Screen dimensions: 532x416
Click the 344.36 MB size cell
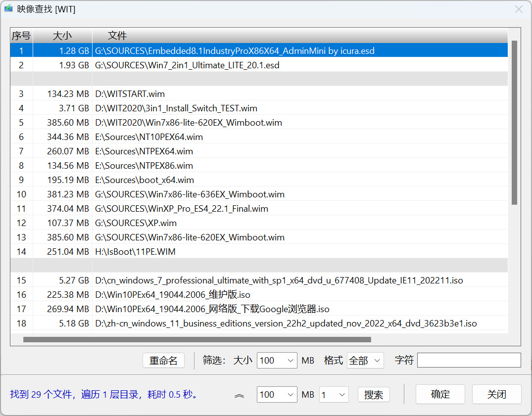62,137
